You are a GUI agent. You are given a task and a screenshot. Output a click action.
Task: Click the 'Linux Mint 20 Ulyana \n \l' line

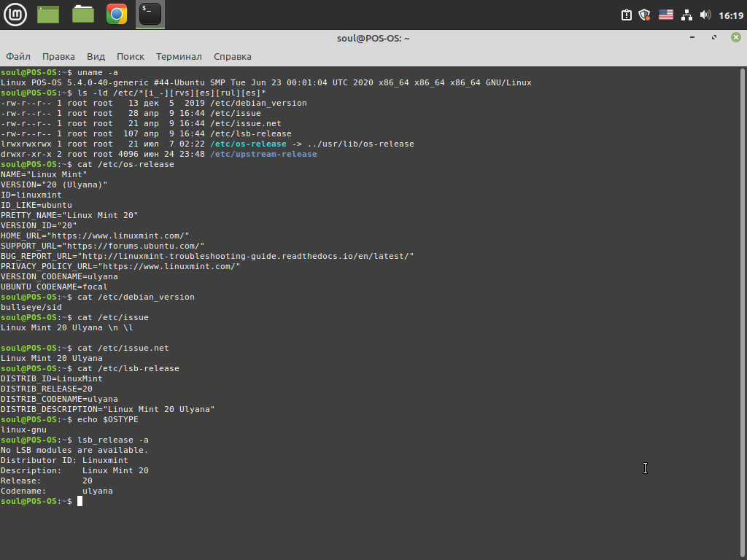point(66,327)
